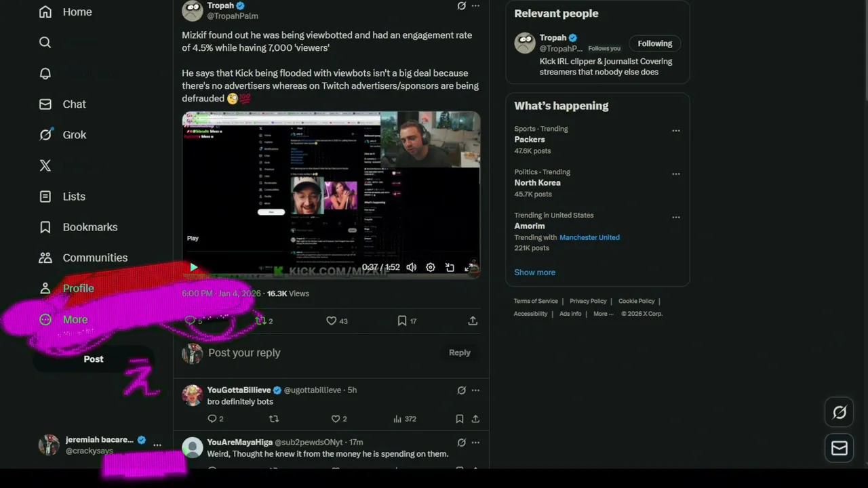Open video settings gear
This screenshot has width=868, height=488.
click(x=431, y=268)
